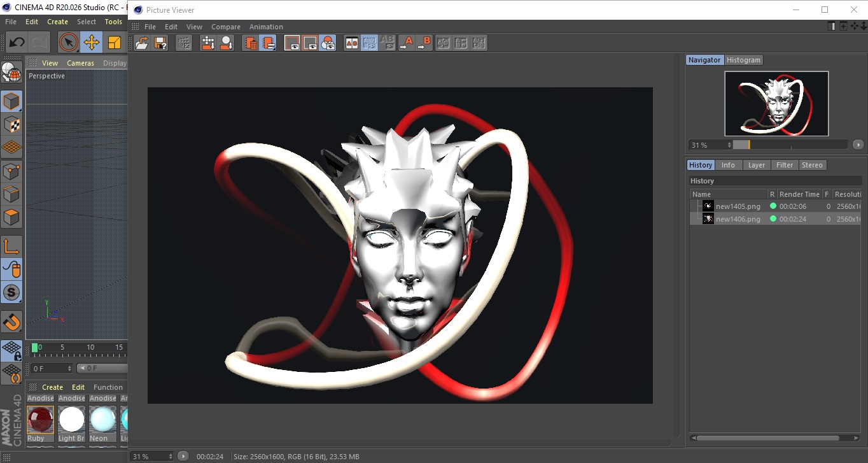Image resolution: width=868 pixels, height=463 pixels.
Task: Click the magnet Snap icon
Action: pos(11,322)
